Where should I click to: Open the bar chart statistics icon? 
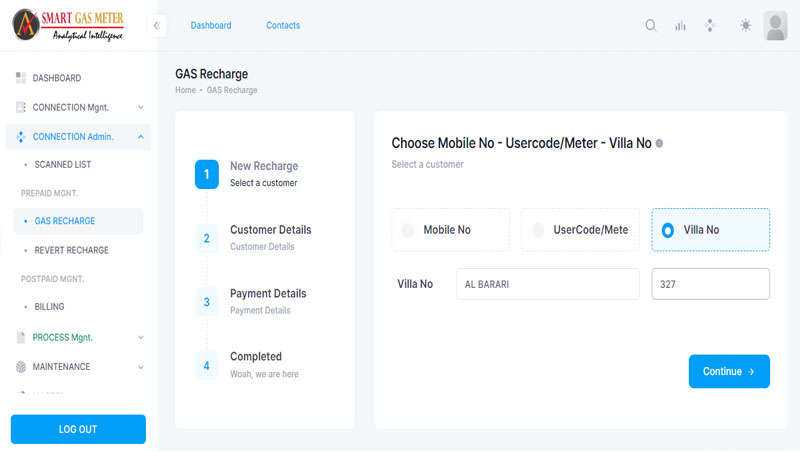(x=680, y=26)
